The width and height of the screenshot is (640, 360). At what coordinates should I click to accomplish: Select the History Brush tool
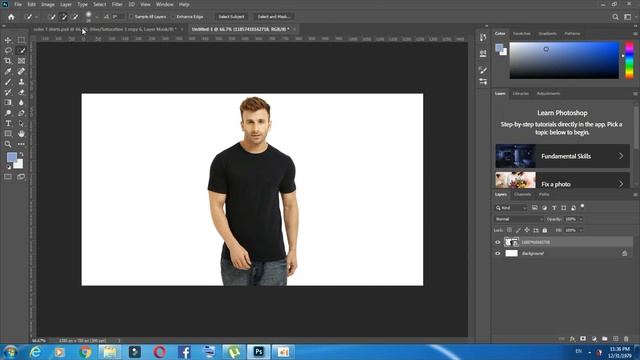coord(8,92)
